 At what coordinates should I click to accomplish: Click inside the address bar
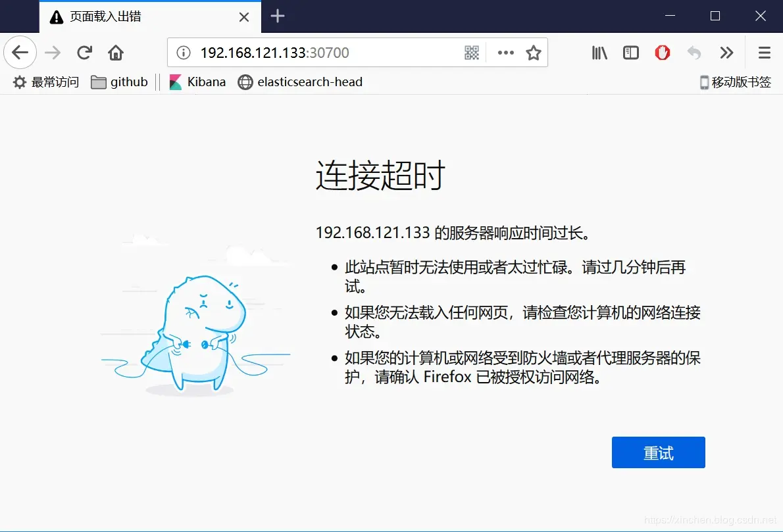click(329, 53)
